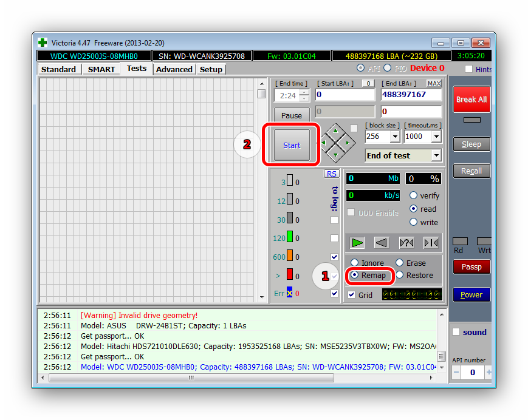Enable the verify test mode
Screen dimensions: 528x420
pos(414,195)
